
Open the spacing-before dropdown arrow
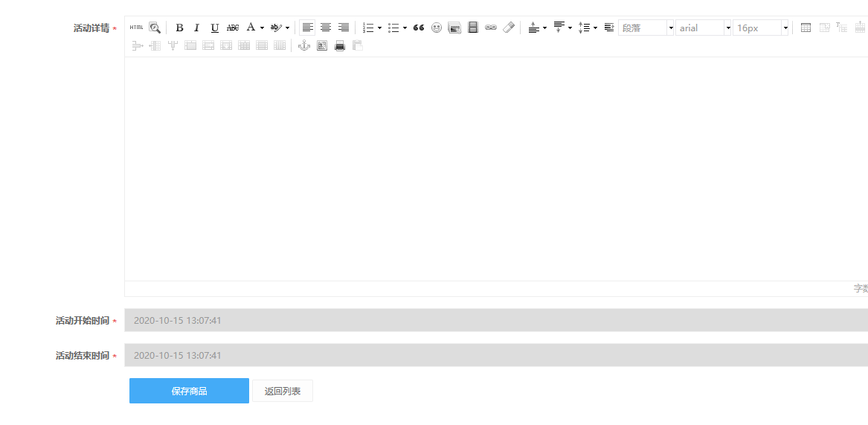544,28
